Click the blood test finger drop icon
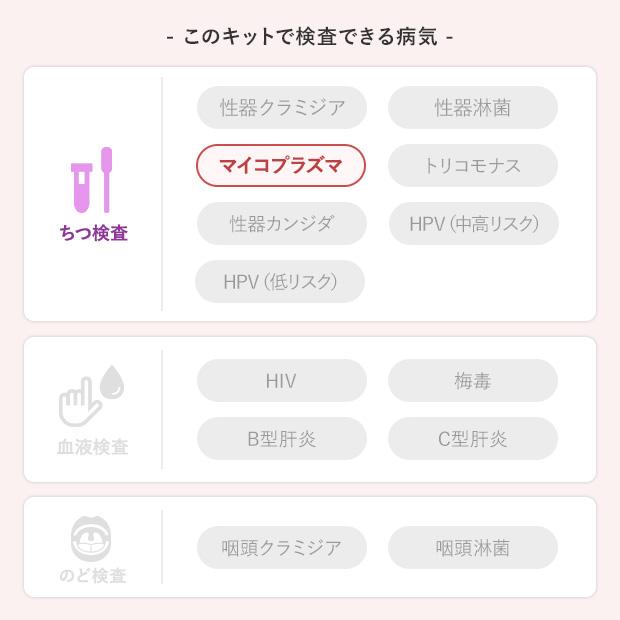Screen dimensions: 620x620 click(92, 396)
